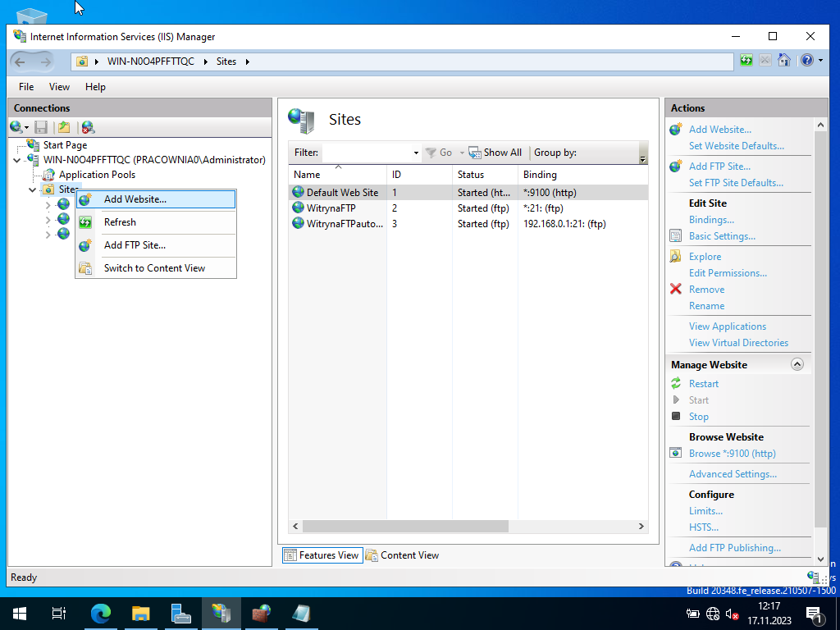This screenshot has width=840, height=630.
Task: Open File Explorer from taskbar
Action: click(x=140, y=614)
